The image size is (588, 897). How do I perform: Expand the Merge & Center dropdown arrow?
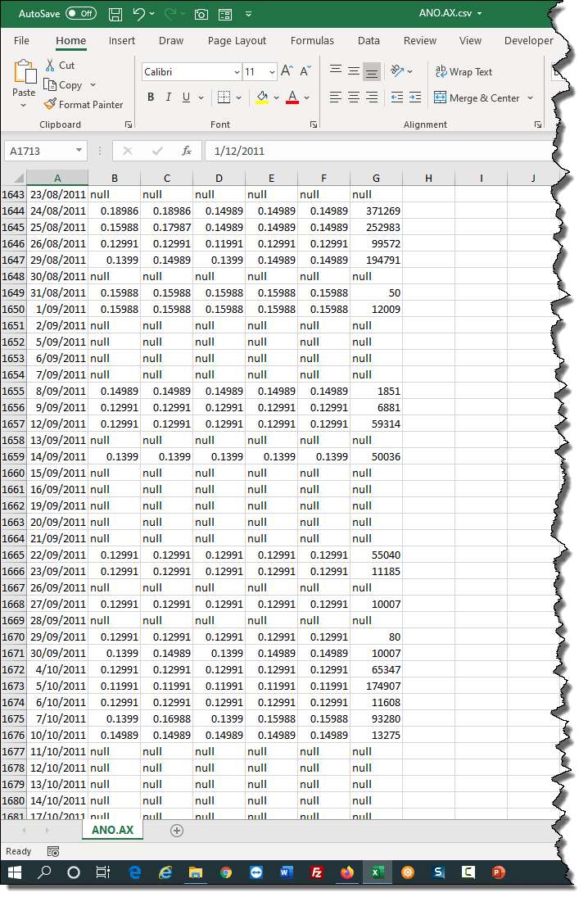[530, 98]
